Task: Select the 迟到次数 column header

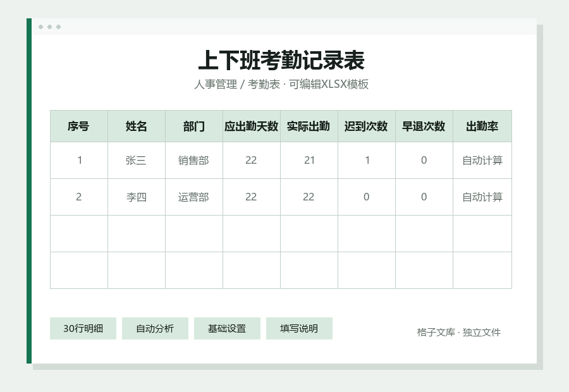Action: pos(367,126)
